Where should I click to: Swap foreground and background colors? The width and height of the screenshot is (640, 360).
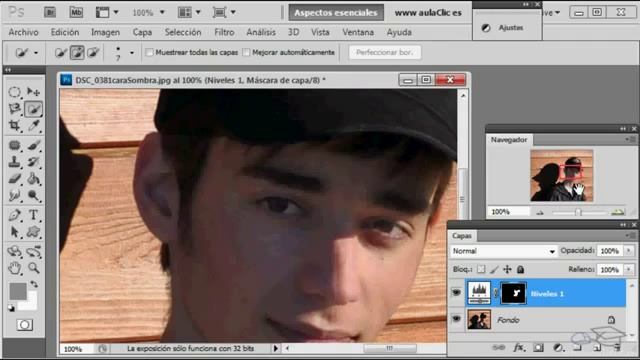click(x=34, y=284)
